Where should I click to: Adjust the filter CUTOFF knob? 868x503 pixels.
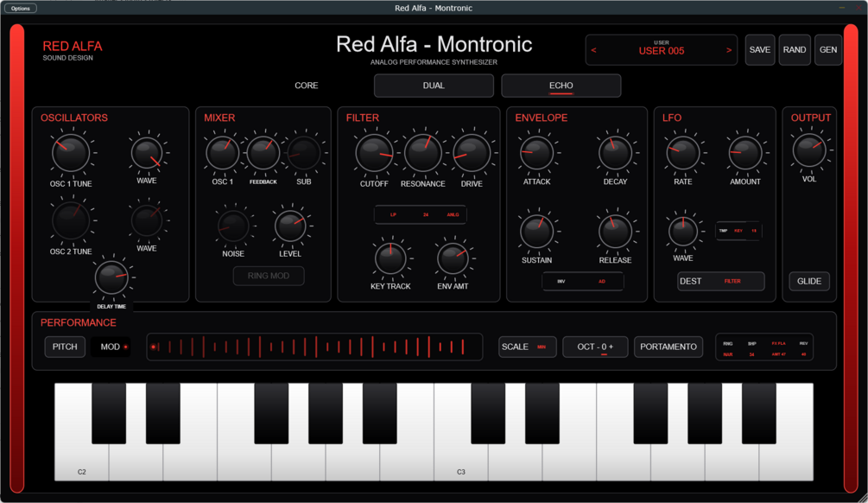point(374,153)
